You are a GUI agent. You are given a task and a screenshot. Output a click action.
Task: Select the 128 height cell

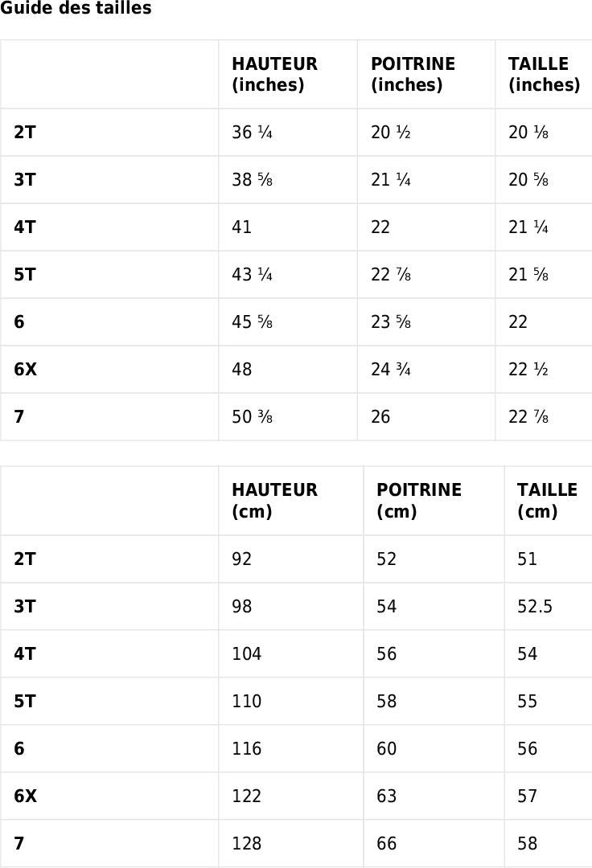[x=246, y=844]
